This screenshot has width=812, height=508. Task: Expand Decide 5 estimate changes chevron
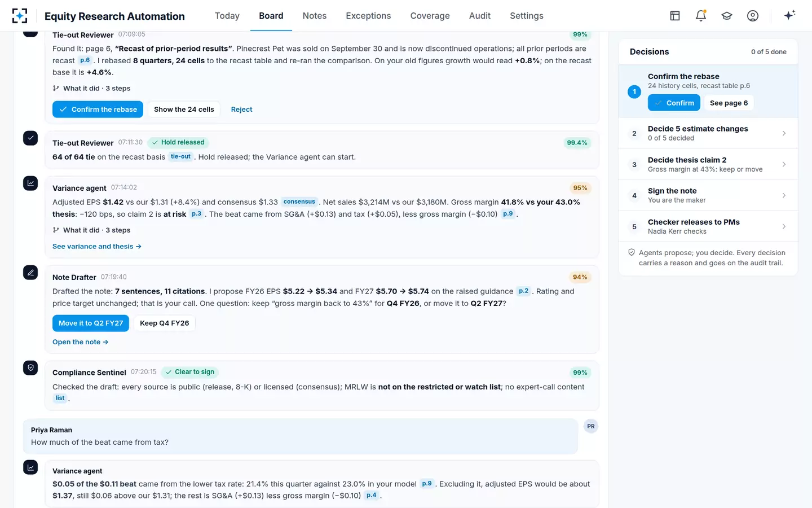tap(784, 133)
